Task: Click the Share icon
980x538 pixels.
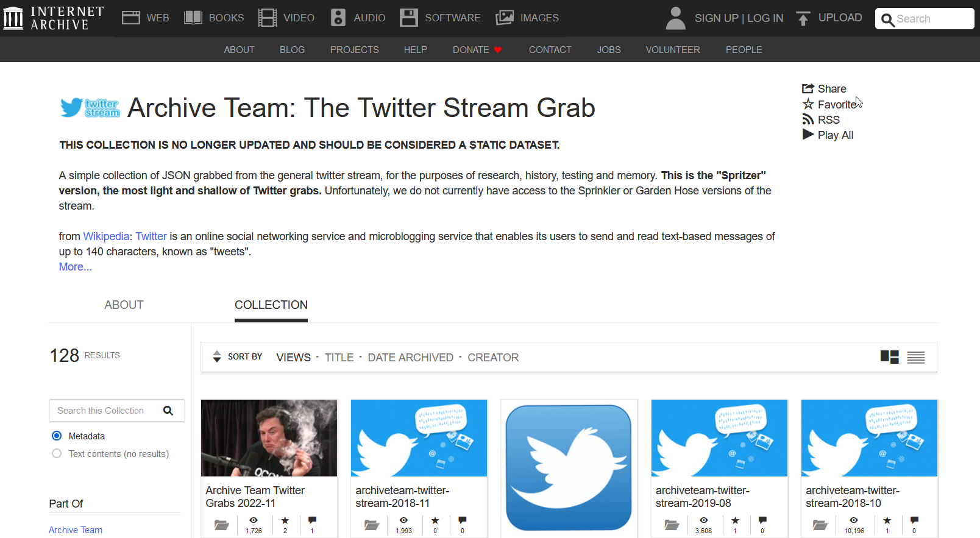Action: (808, 88)
